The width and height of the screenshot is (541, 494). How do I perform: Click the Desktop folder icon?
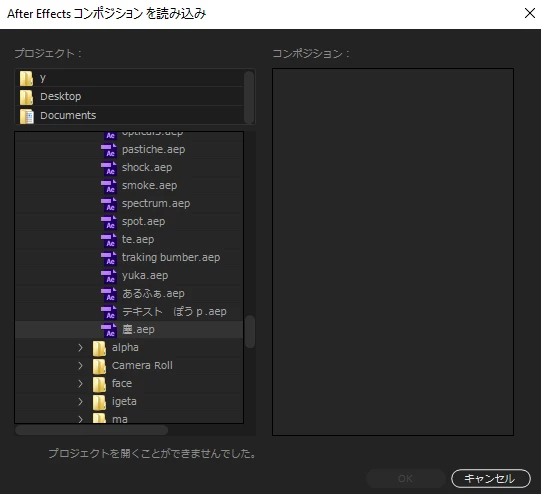tap(26, 97)
